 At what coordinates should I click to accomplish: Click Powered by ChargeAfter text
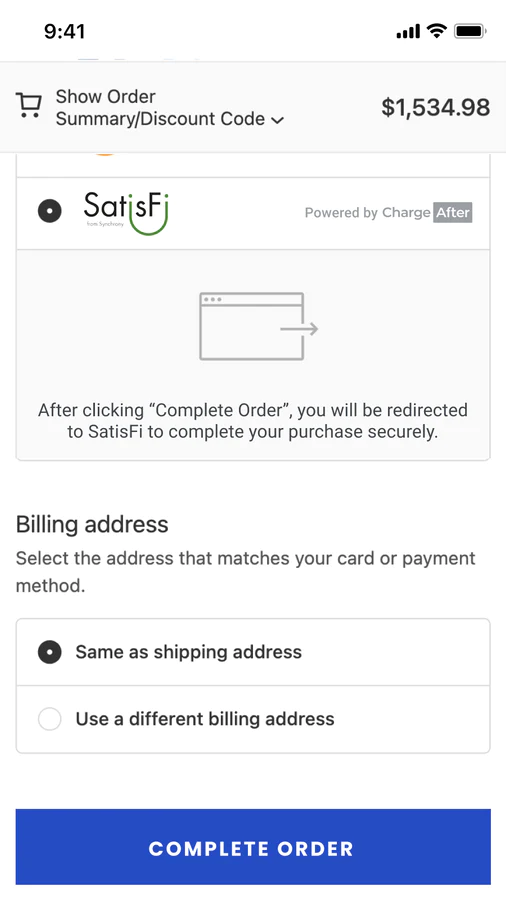[x=388, y=212]
